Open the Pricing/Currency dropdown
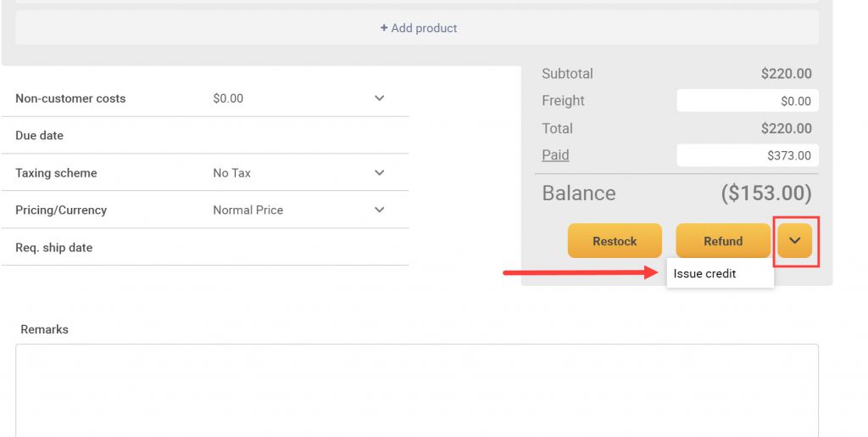868x437 pixels. pos(379,210)
